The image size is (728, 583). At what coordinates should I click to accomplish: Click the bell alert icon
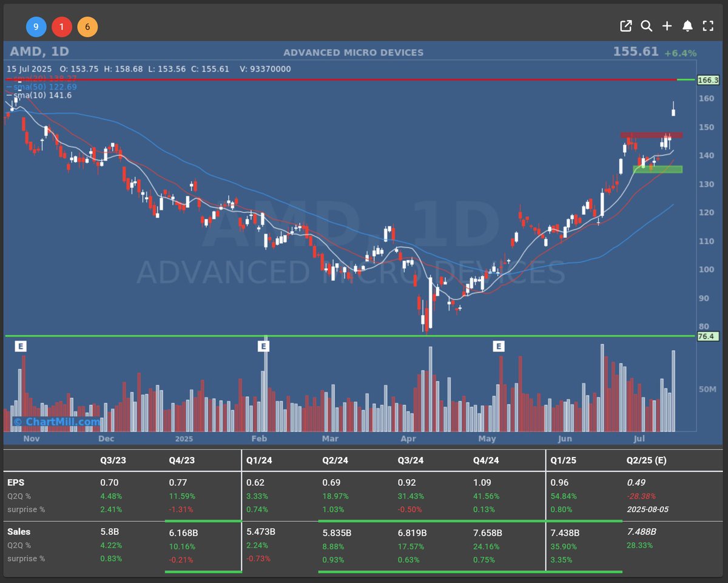click(x=687, y=25)
